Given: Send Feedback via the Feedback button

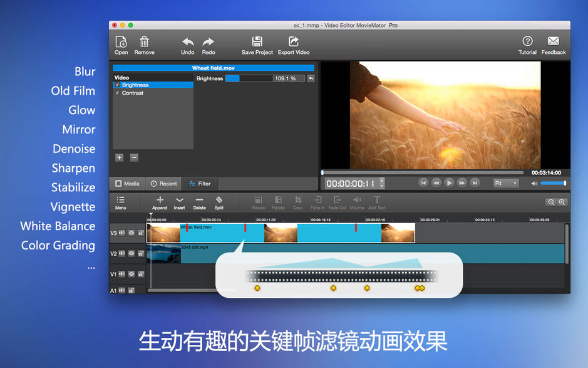Looking at the screenshot, I should (553, 43).
